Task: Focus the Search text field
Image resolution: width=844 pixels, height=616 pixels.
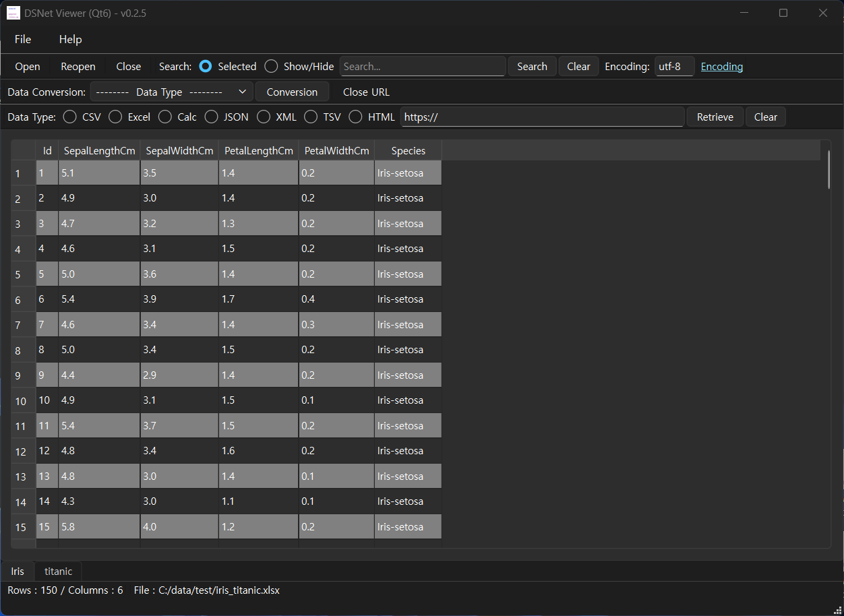Action: (423, 66)
